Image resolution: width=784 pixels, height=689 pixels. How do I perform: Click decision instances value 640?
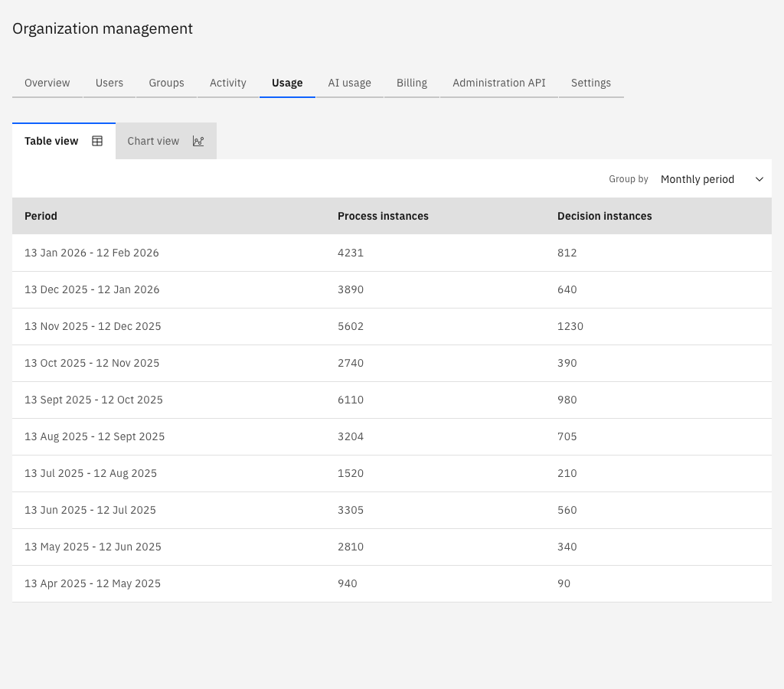567,289
